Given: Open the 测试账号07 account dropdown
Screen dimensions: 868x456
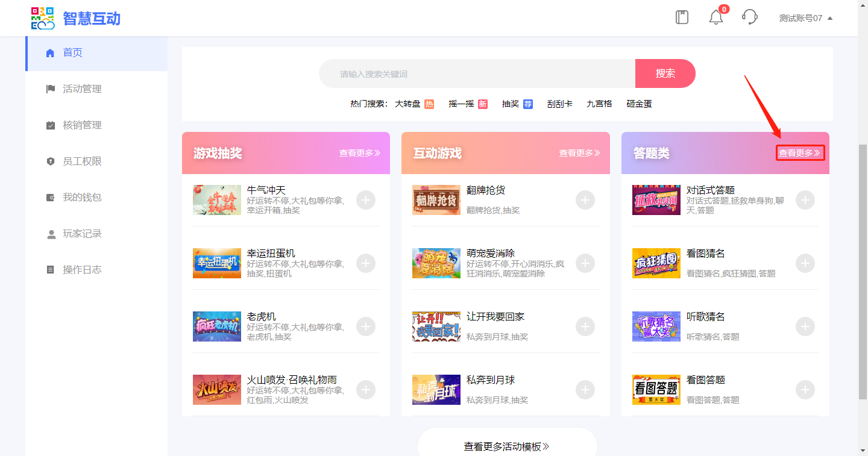Looking at the screenshot, I should click(805, 18).
